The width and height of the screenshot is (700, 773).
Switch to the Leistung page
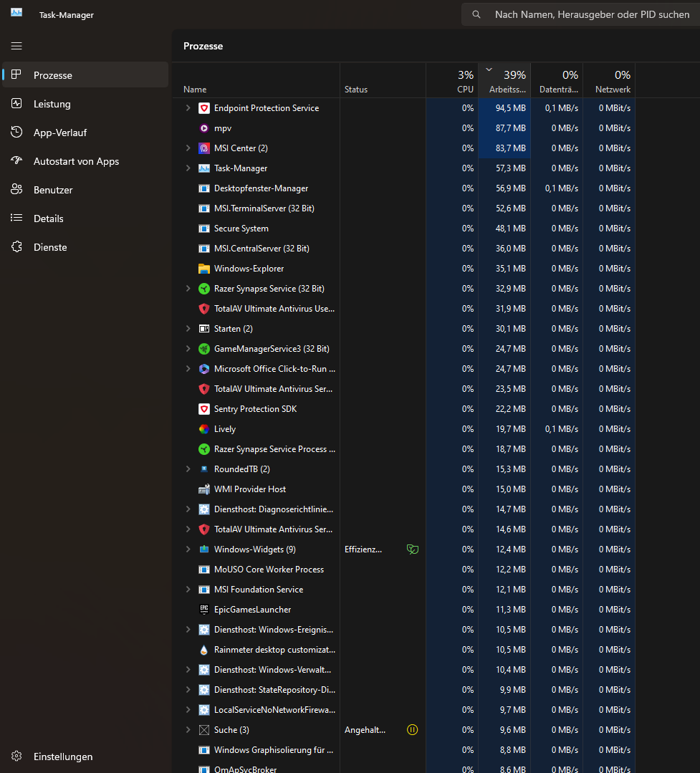pyautogui.click(x=85, y=104)
